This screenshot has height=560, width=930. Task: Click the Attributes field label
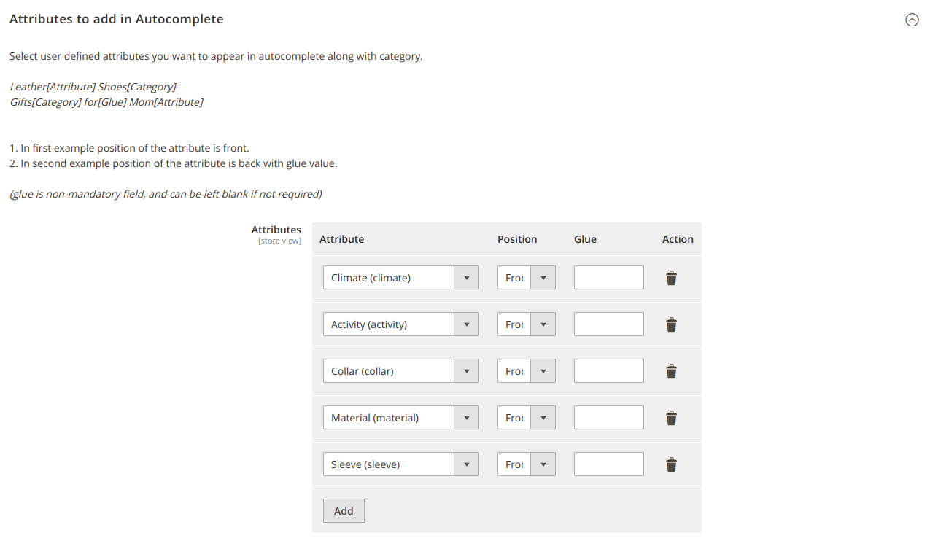(x=276, y=229)
